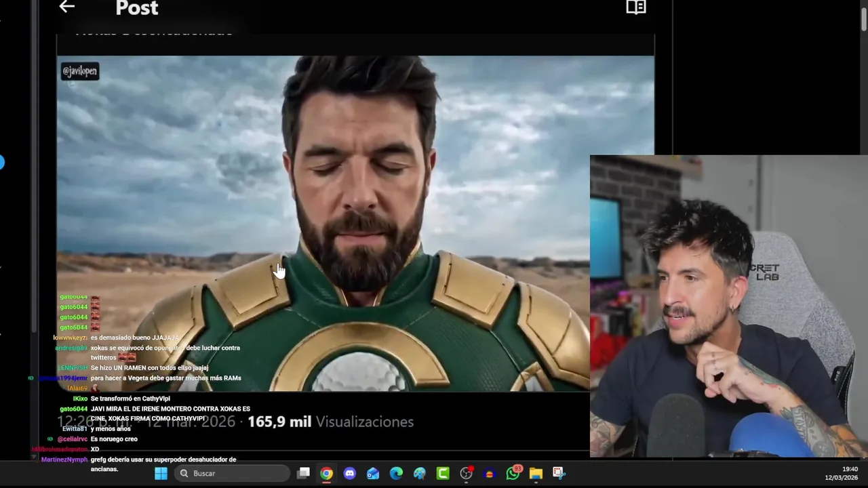Click chat message "y menos años"

111,429
